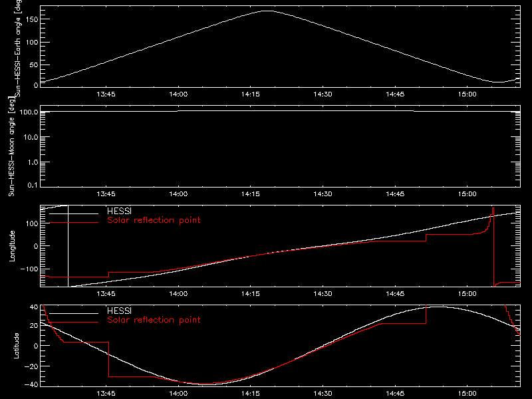Select the -40 tick on Latitude plot
This screenshot has width=532, height=399.
click(31, 384)
